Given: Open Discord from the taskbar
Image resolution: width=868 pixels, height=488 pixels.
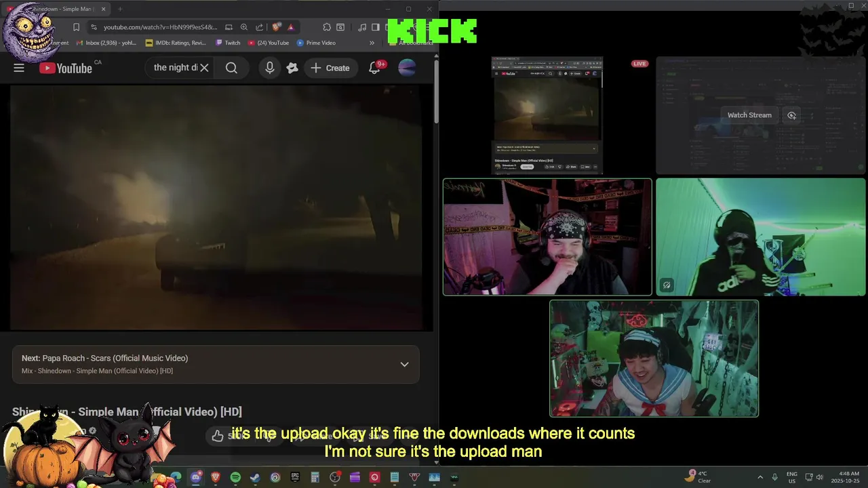Looking at the screenshot, I should click(196, 477).
